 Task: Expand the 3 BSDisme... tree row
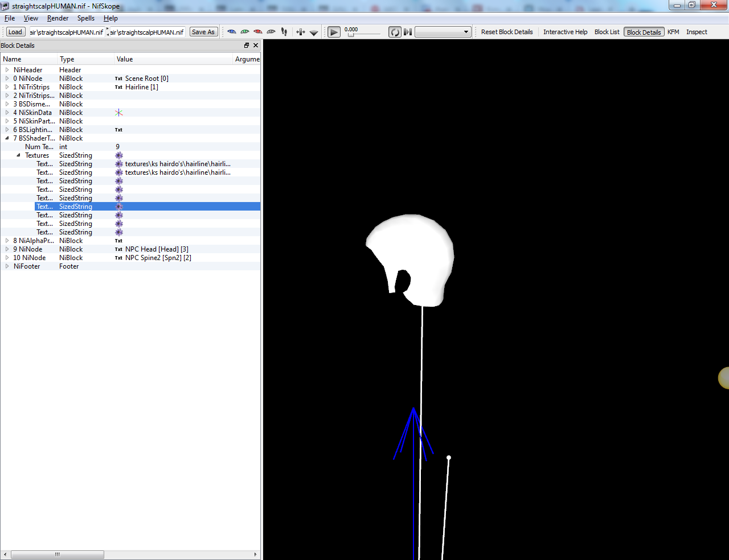click(7, 104)
